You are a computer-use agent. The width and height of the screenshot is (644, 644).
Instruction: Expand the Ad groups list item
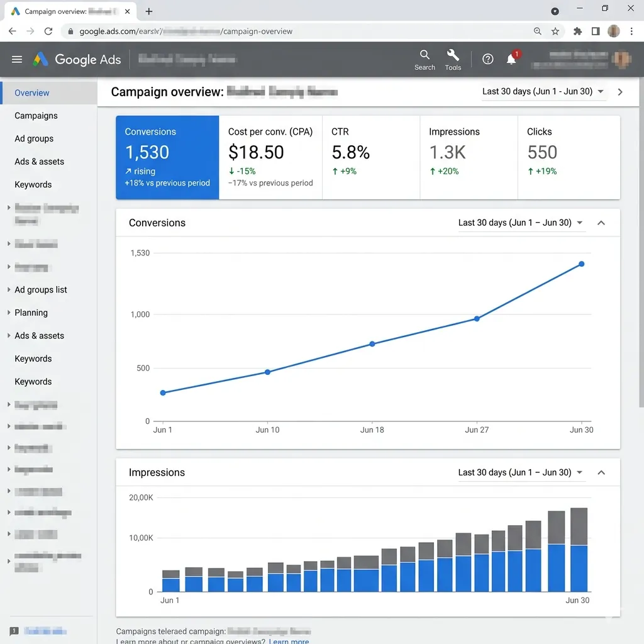tap(9, 289)
